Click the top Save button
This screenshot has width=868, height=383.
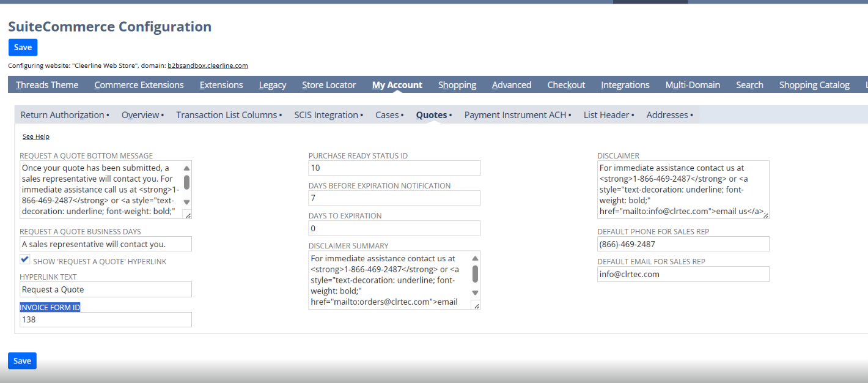pos(23,48)
